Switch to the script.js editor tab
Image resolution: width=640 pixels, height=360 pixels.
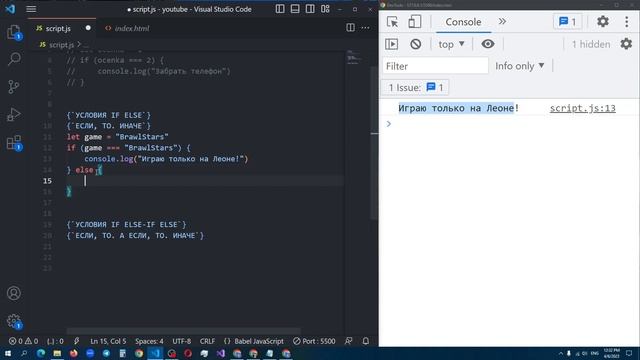[58, 28]
